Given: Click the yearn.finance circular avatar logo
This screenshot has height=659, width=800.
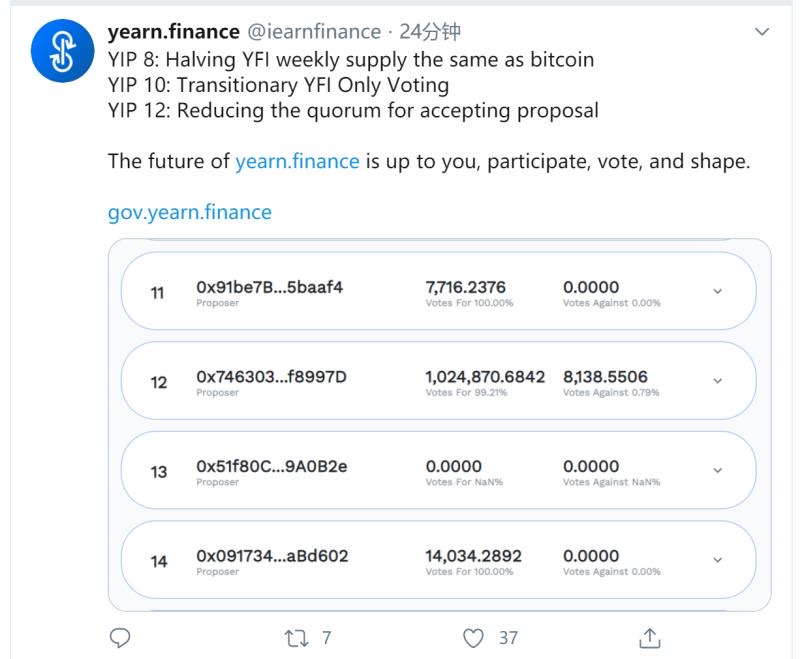Looking at the screenshot, I should click(62, 48).
